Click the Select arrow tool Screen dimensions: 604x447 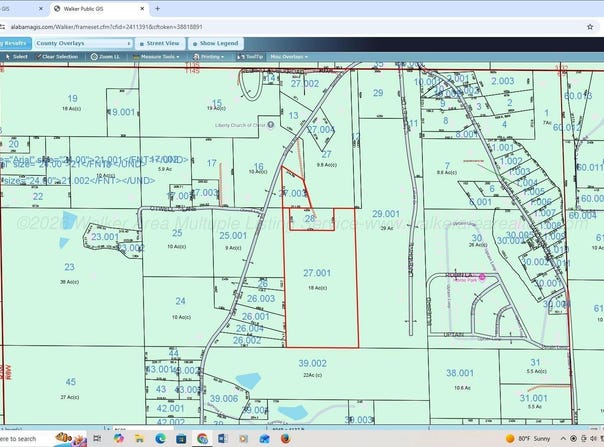click(17, 57)
